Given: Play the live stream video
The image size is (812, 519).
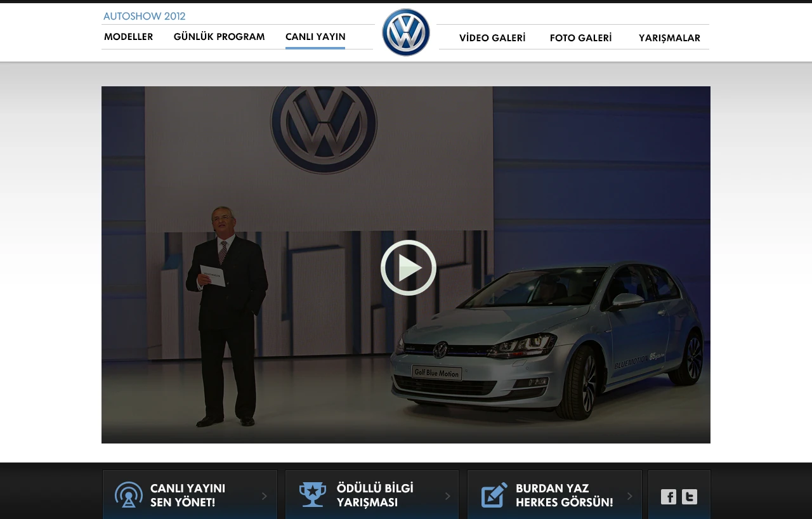Looking at the screenshot, I should click(409, 268).
